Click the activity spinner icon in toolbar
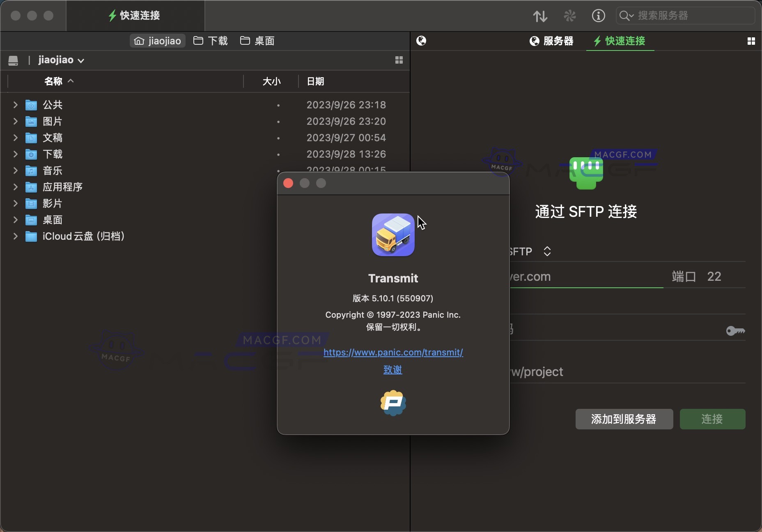The width and height of the screenshot is (762, 532). point(570,16)
